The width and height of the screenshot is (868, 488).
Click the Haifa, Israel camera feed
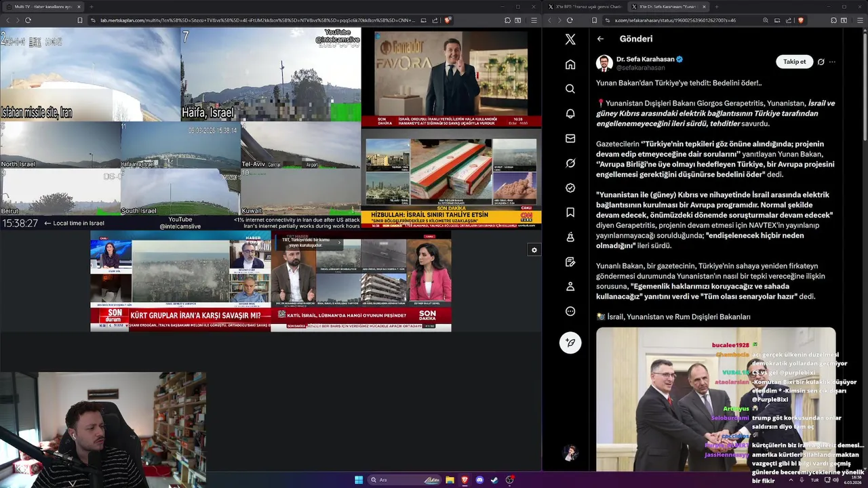pyautogui.click(x=271, y=75)
